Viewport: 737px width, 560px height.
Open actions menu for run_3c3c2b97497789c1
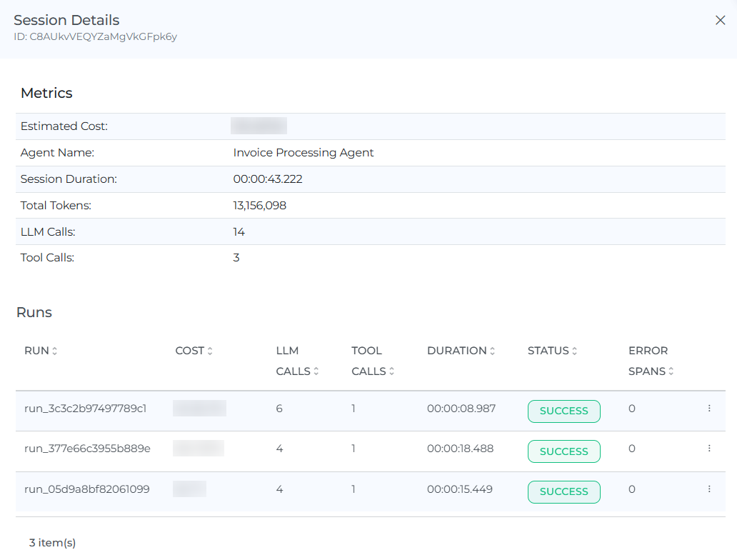pyautogui.click(x=709, y=408)
